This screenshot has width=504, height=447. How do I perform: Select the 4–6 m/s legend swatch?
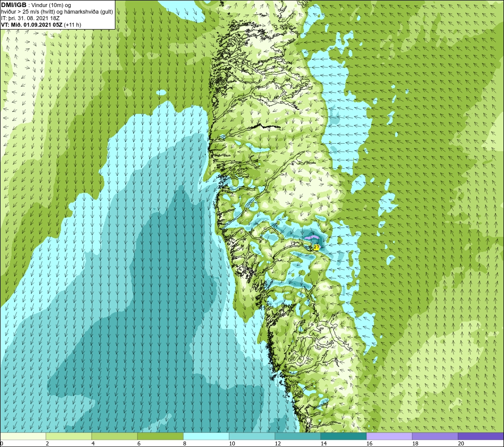pyautogui.click(x=114, y=436)
